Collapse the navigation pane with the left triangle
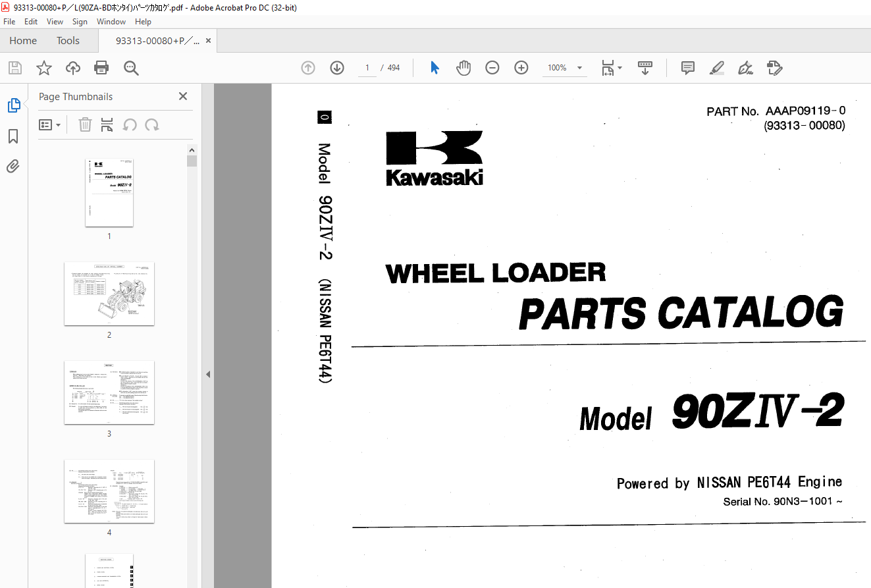This screenshot has height=588, width=871. [x=208, y=374]
